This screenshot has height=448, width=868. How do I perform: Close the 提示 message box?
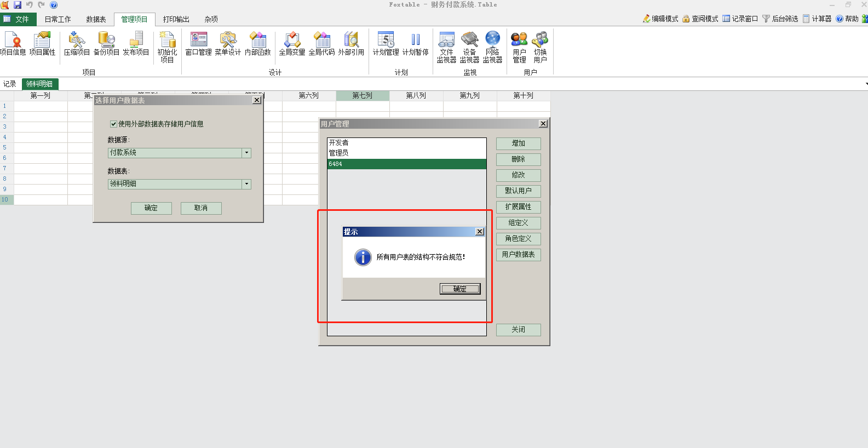pyautogui.click(x=480, y=232)
